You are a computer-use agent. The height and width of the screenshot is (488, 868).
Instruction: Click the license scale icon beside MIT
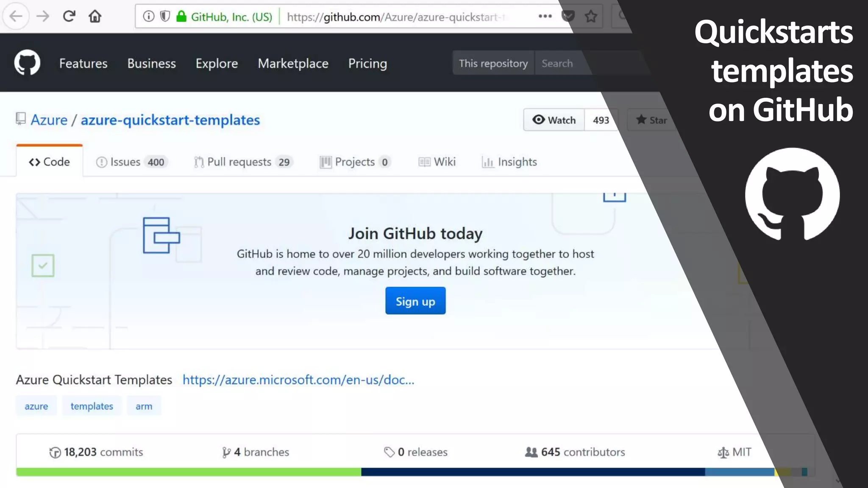point(723,452)
